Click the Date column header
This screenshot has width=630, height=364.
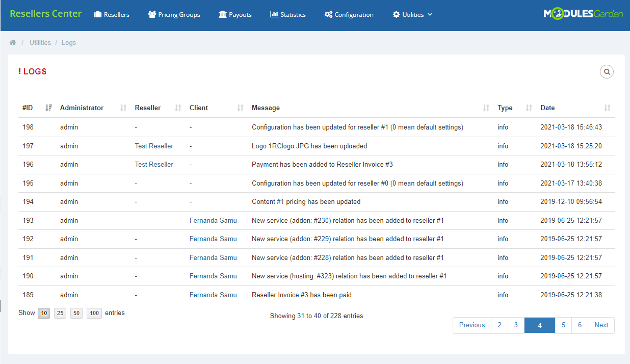pos(547,108)
